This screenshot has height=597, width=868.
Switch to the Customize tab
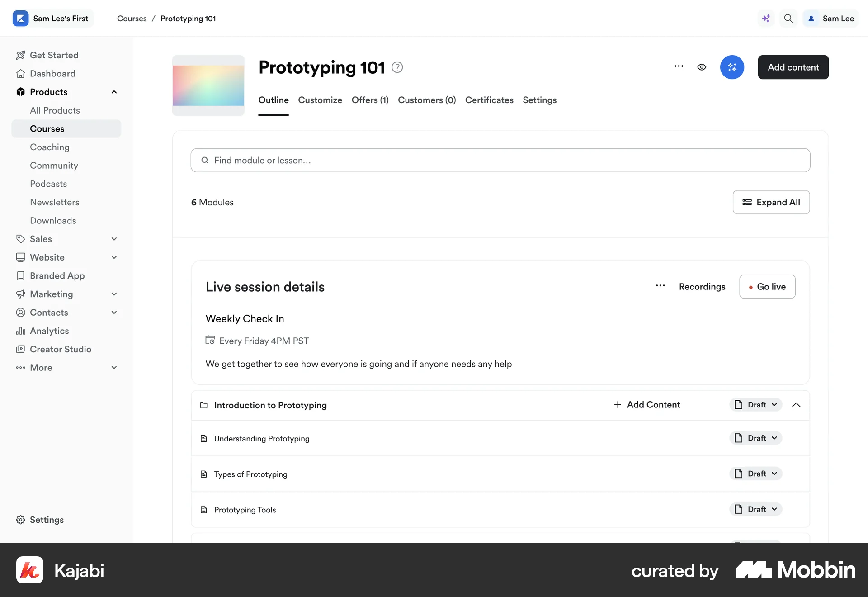pos(320,100)
